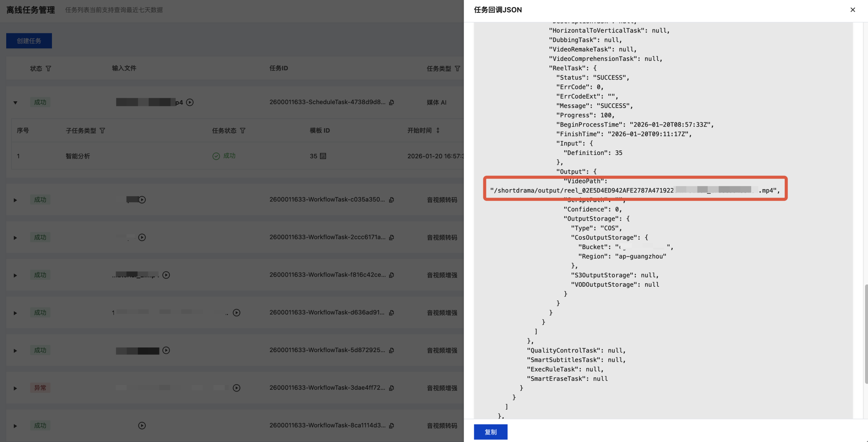
Task: Click the highlighted VideoPath output line
Action: point(634,190)
